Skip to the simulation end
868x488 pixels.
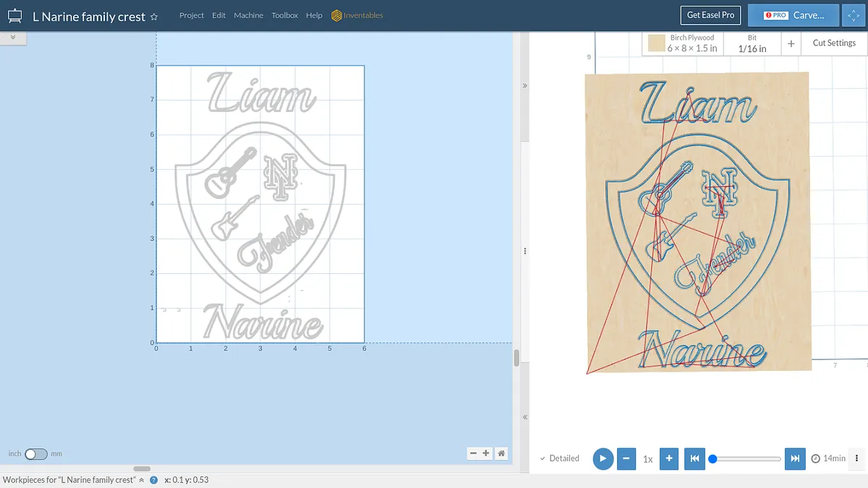click(x=795, y=458)
